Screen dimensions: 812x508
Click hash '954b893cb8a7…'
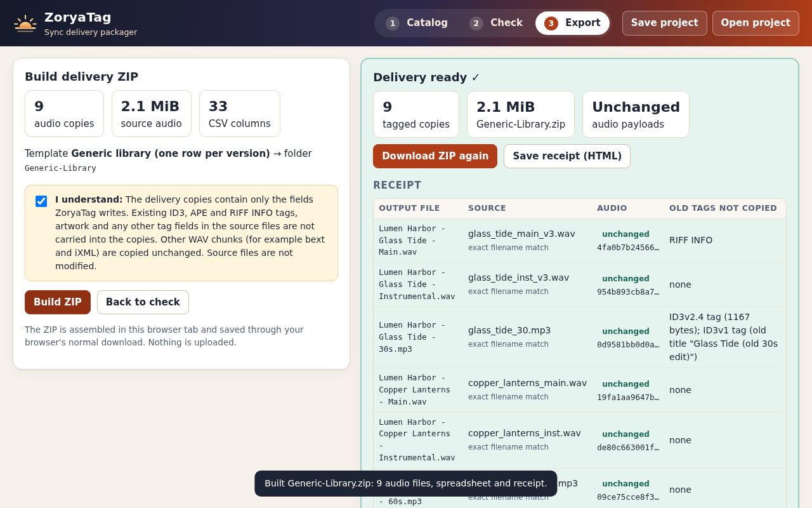click(628, 292)
